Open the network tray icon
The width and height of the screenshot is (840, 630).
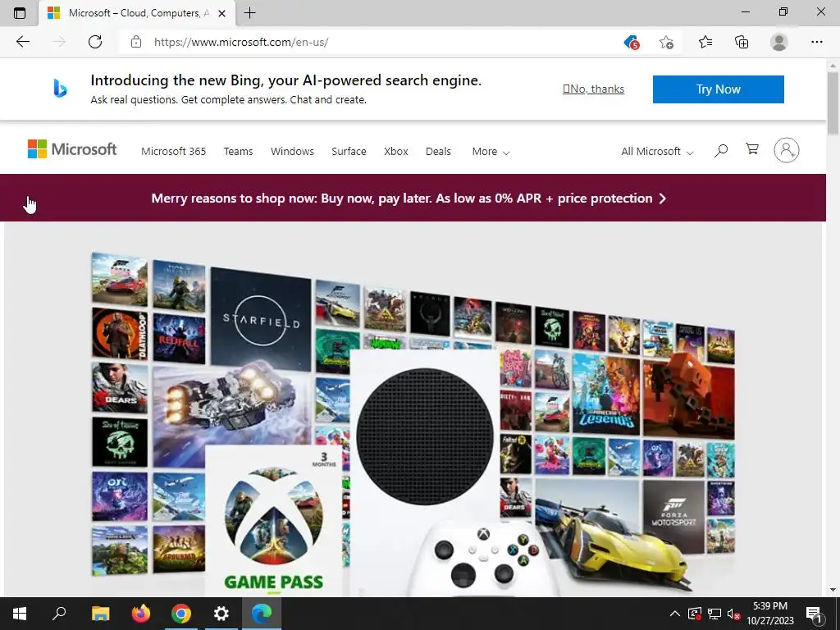pos(714,614)
